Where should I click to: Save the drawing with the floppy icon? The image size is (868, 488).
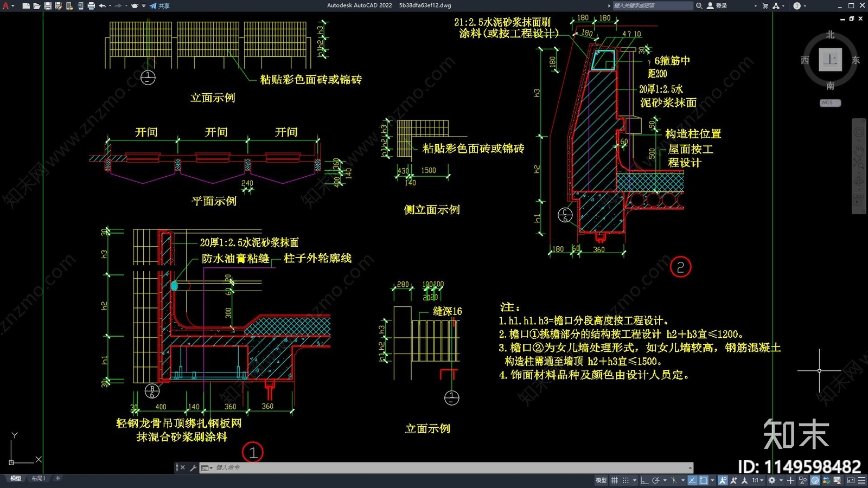[48, 5]
